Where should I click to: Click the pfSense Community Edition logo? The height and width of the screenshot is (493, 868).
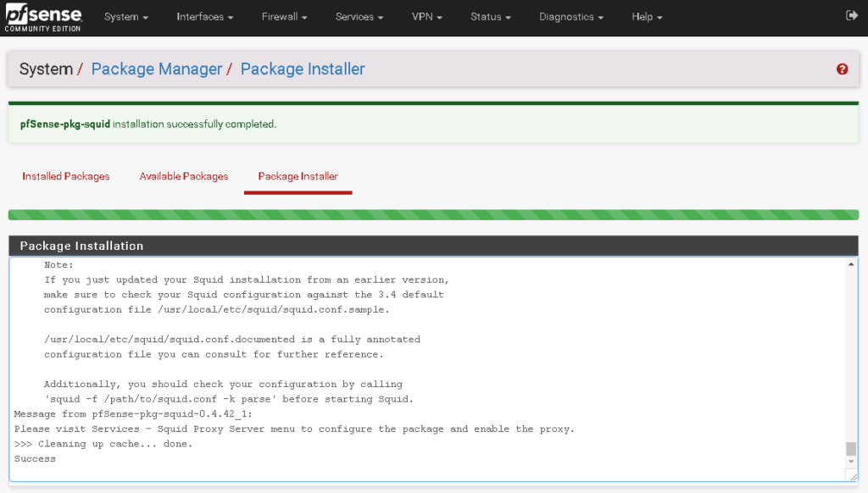click(43, 17)
